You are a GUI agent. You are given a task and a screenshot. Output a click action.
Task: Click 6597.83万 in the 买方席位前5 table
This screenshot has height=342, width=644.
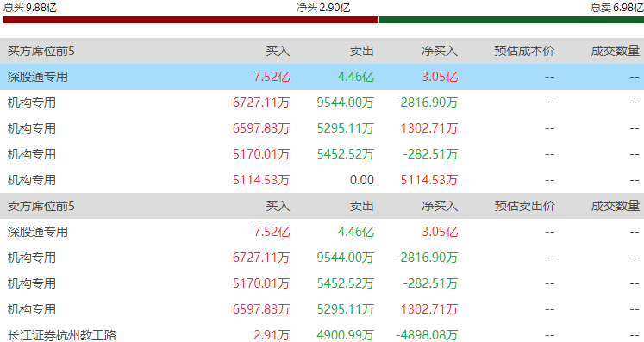261,128
